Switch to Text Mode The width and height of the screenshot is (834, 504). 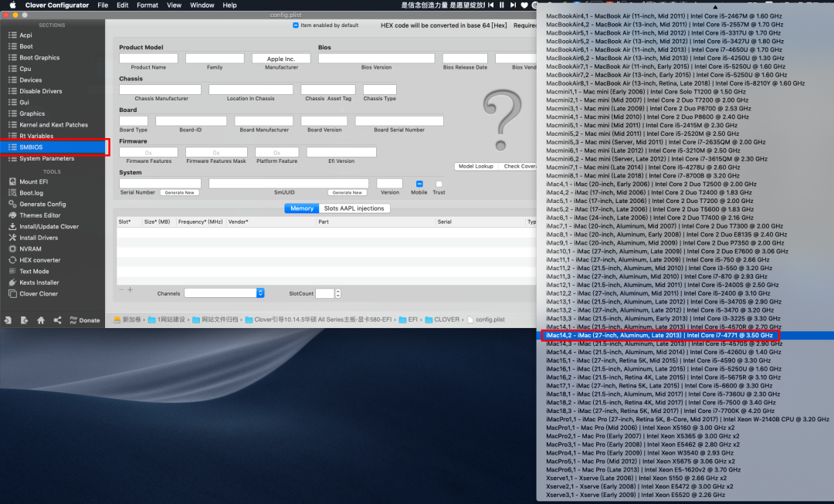click(34, 271)
